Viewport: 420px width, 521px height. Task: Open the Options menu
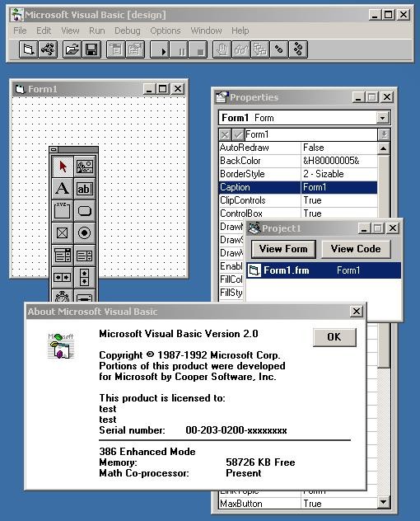tap(165, 31)
